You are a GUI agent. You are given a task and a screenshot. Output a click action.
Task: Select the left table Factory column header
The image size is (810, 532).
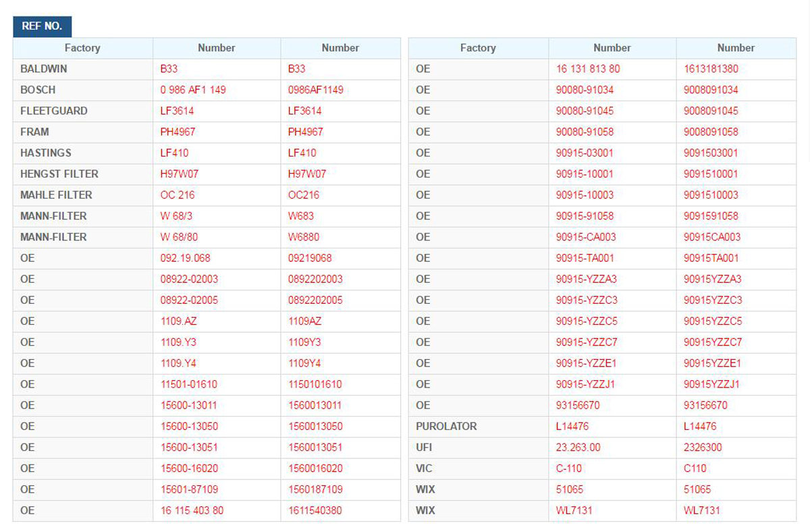click(x=82, y=48)
